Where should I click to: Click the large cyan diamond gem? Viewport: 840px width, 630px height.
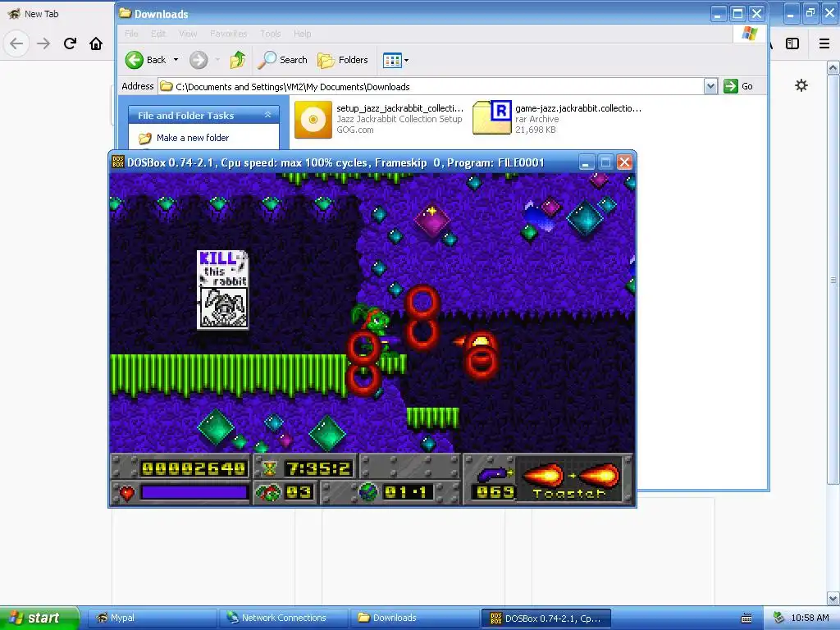point(584,218)
